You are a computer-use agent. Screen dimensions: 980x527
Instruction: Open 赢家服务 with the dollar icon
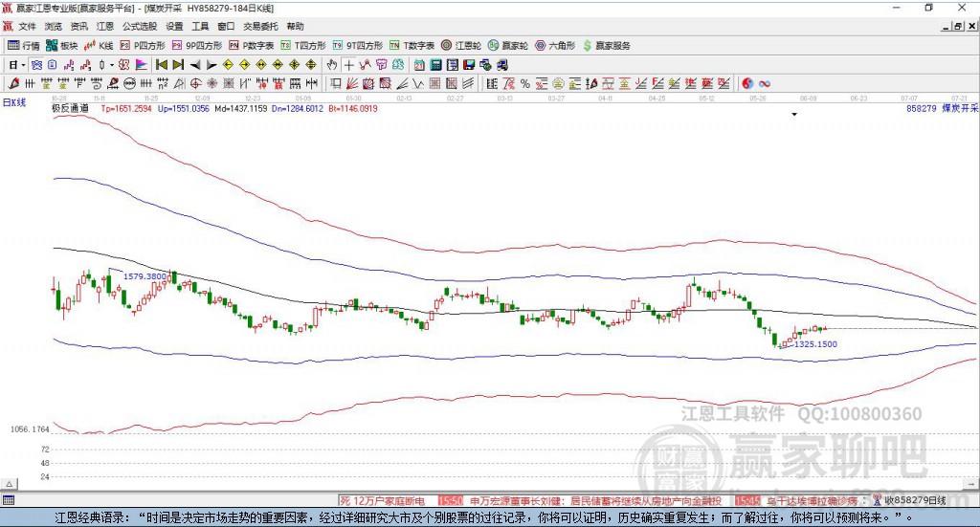point(606,46)
